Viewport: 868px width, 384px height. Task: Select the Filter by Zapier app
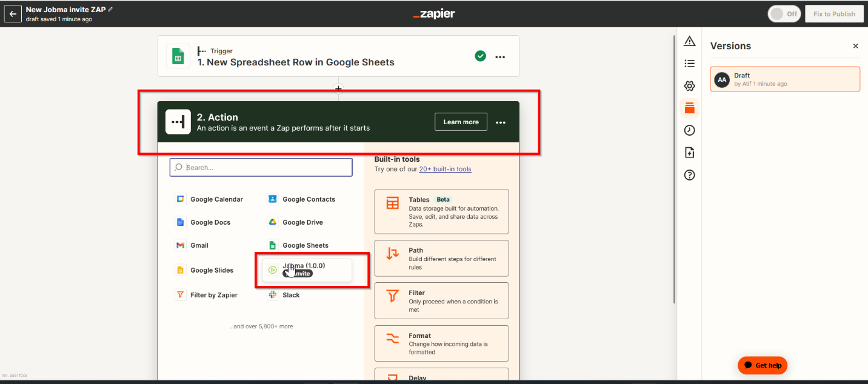pos(206,295)
